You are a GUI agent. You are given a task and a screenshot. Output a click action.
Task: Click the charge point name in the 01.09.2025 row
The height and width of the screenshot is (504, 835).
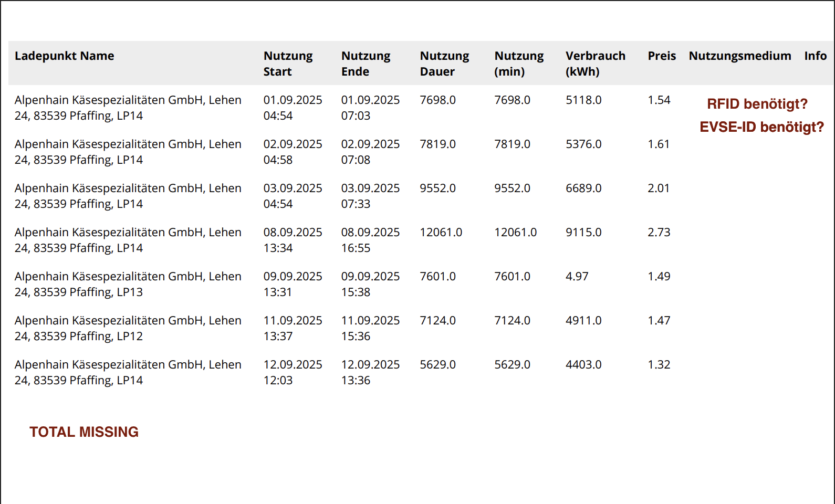click(128, 108)
